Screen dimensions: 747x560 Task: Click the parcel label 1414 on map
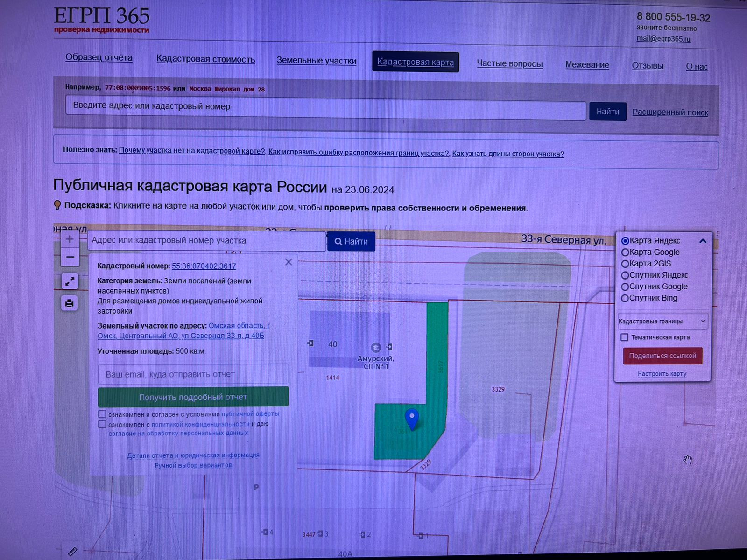[x=332, y=378]
